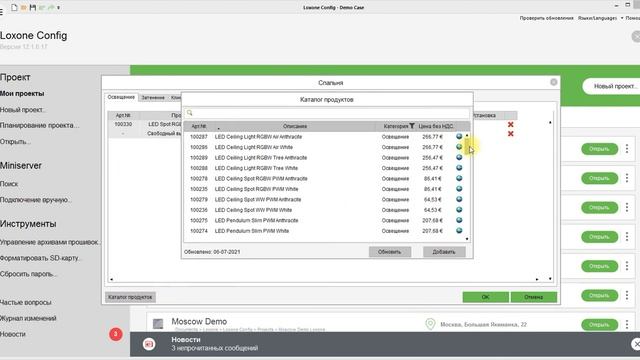Open web link for LED Ceiling Spot RGBW PWM White
Screen dimensions: 640x360
[x=459, y=189]
